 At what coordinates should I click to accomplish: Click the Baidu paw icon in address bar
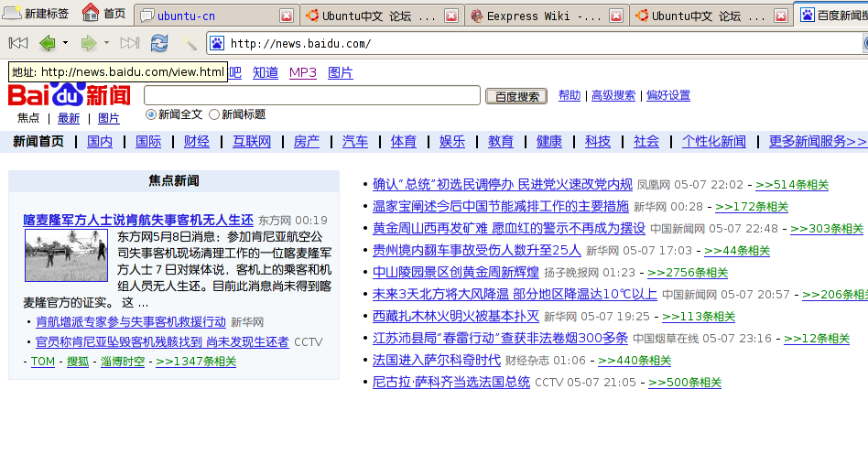(217, 43)
